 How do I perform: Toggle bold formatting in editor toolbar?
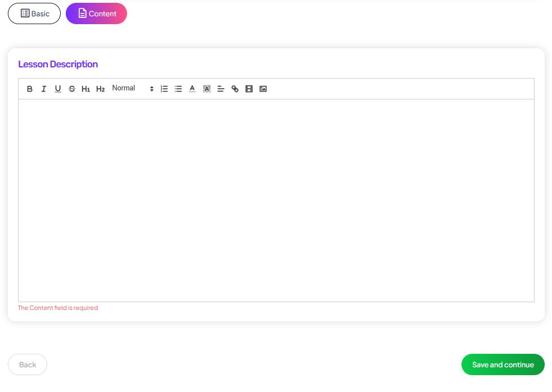[x=30, y=89]
